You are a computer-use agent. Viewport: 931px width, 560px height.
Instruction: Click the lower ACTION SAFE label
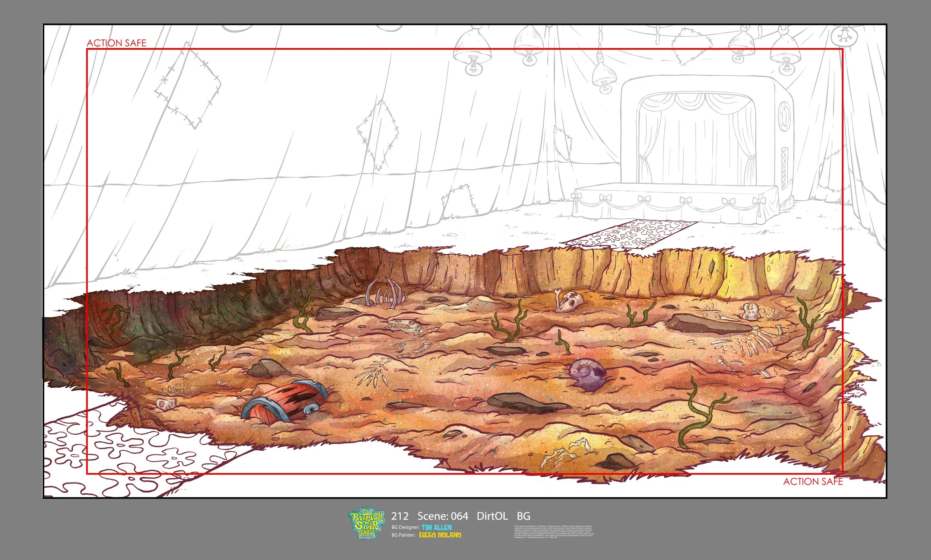813,481
